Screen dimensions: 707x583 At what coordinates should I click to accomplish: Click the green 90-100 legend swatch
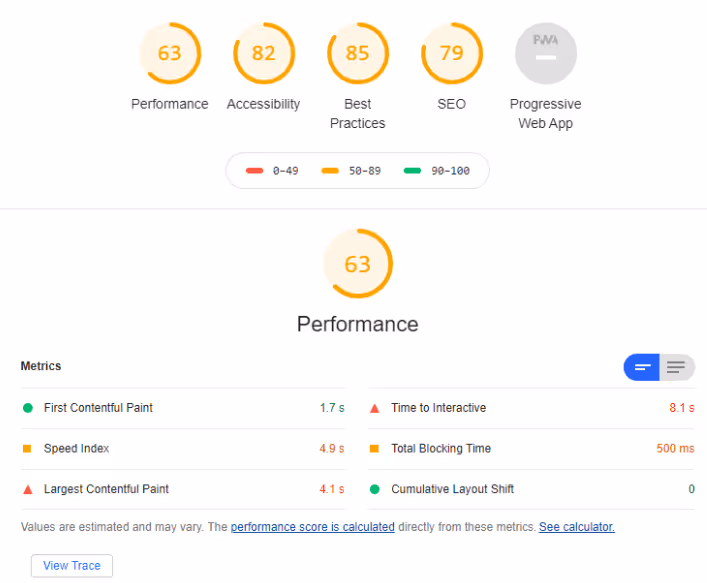pos(412,170)
